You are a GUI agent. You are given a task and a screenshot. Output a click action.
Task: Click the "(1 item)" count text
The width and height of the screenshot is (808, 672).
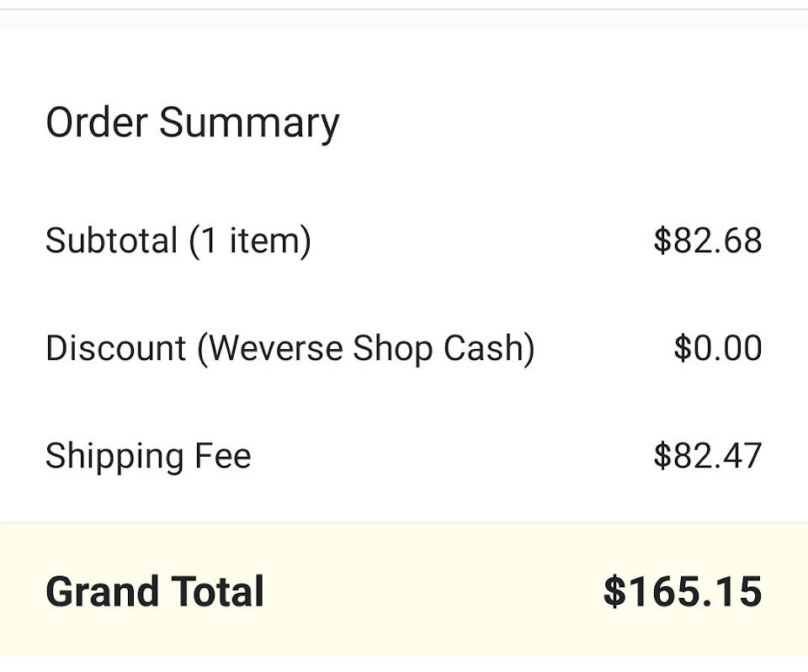(x=250, y=241)
